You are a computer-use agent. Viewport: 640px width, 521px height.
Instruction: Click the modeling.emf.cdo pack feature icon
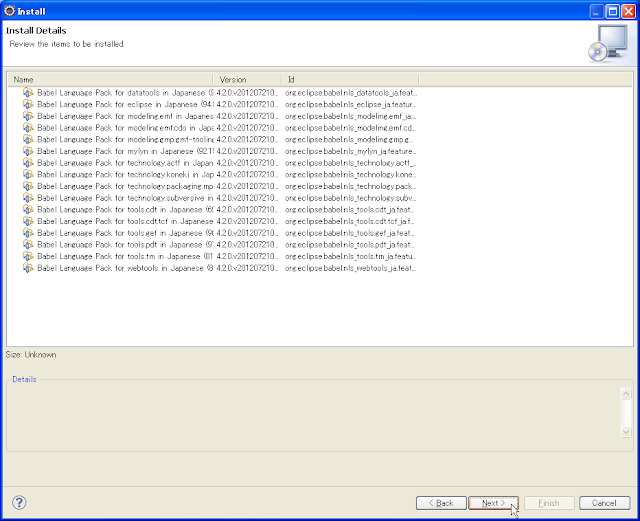(28, 128)
